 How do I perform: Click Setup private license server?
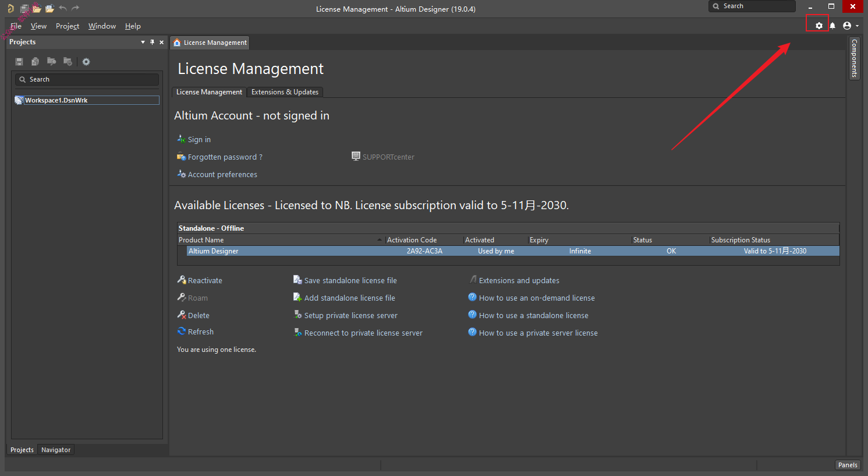pyautogui.click(x=351, y=316)
